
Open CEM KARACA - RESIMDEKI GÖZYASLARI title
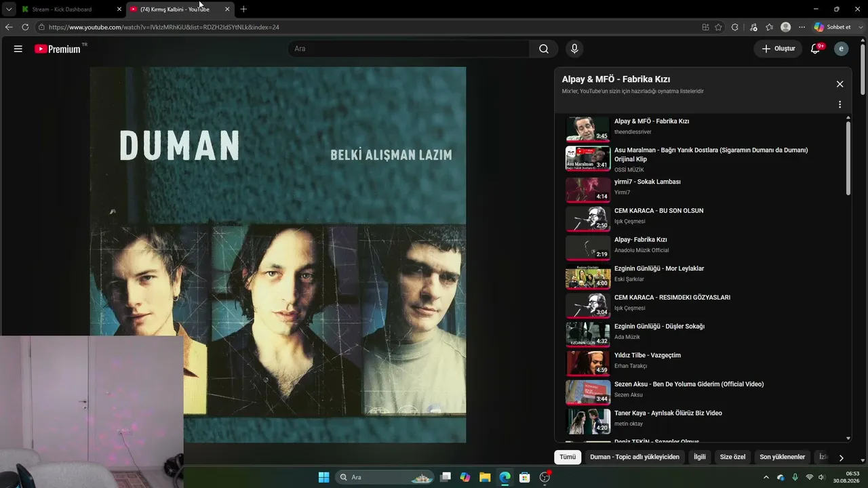click(x=672, y=298)
